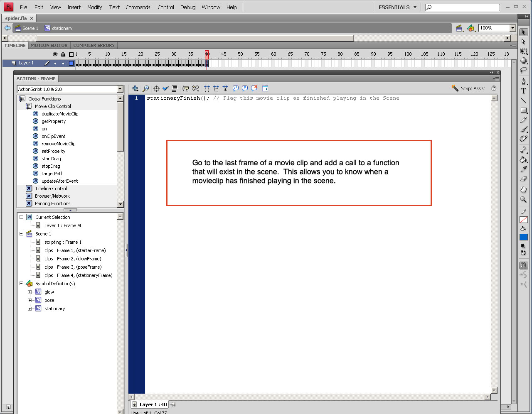Add a new item to the script

pos(135,88)
